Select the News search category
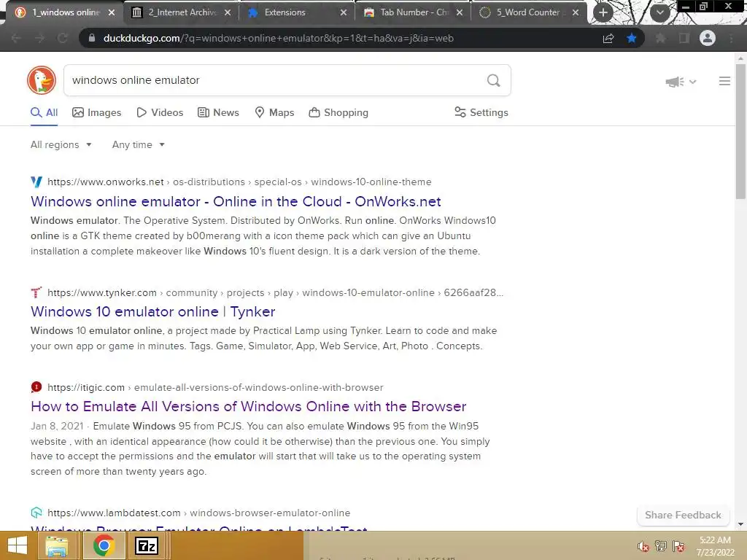Screen dimensions: 747x560 [x=218, y=113]
